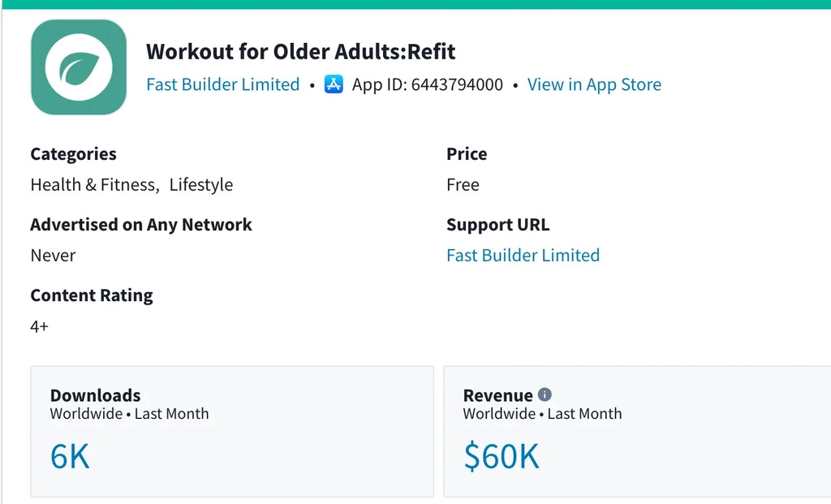This screenshot has width=831, height=504.
Task: Click the 4+ content rating value
Action: (40, 326)
